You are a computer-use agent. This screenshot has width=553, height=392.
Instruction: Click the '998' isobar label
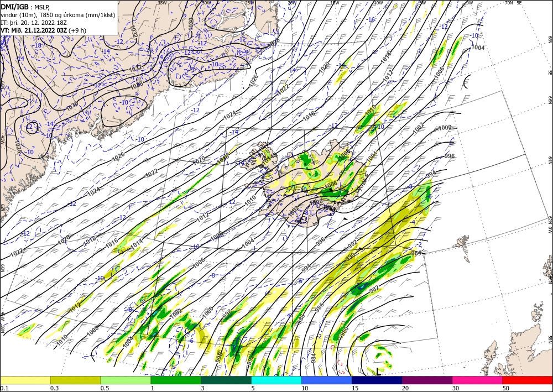[x=227, y=313]
